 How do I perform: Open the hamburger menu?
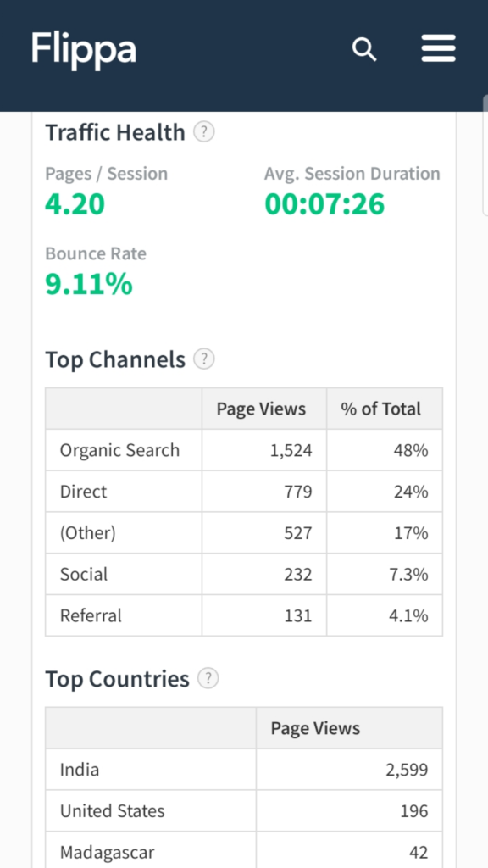point(438,48)
